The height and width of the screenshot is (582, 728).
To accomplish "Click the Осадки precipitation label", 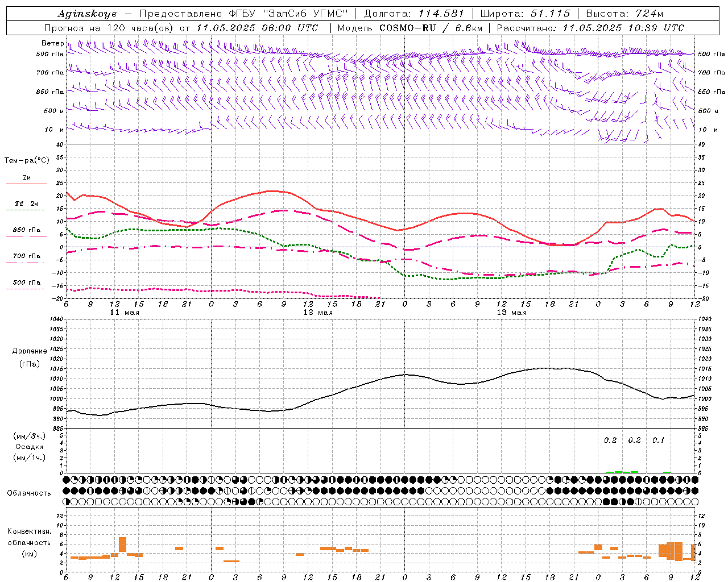I will [x=30, y=447].
